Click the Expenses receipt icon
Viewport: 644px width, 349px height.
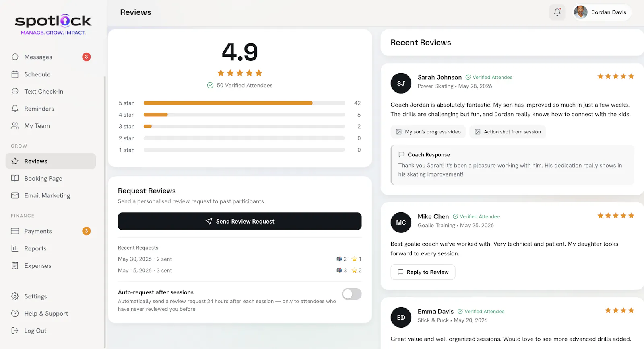[15, 266]
